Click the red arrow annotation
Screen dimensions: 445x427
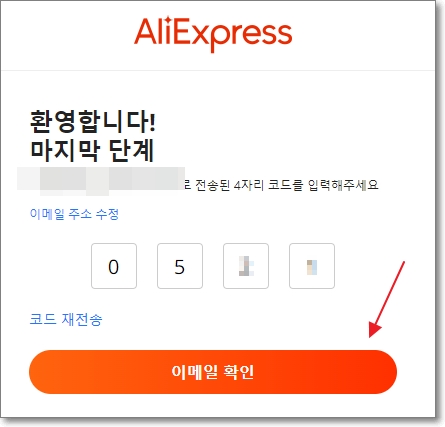point(387,299)
